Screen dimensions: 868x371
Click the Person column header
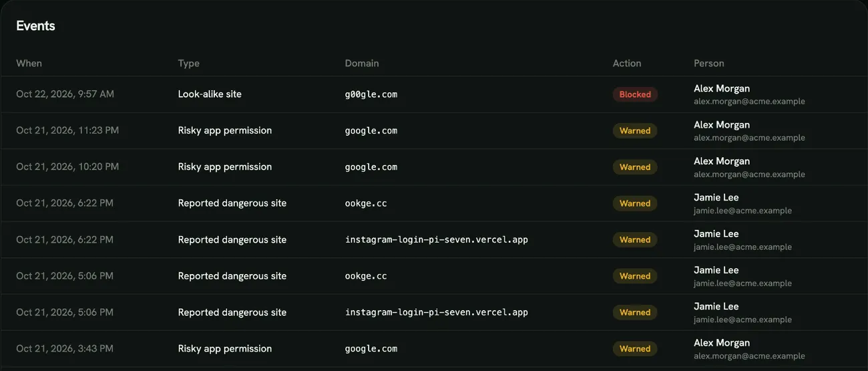pos(709,64)
